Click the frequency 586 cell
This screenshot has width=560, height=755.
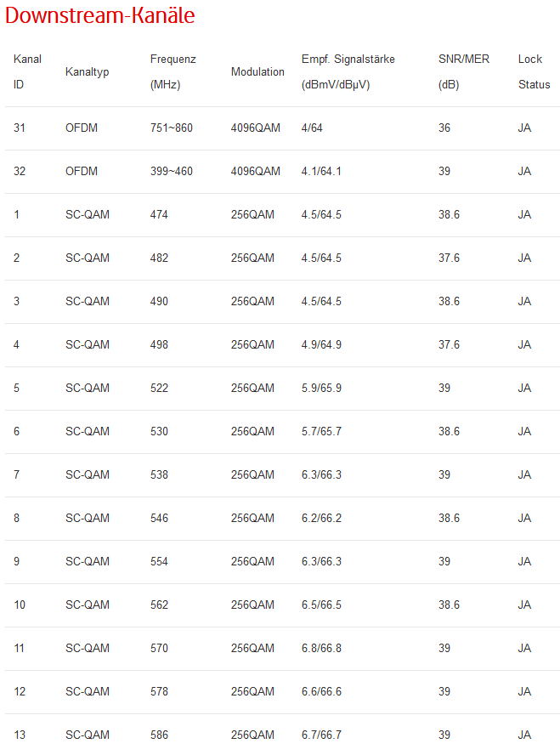click(x=159, y=735)
